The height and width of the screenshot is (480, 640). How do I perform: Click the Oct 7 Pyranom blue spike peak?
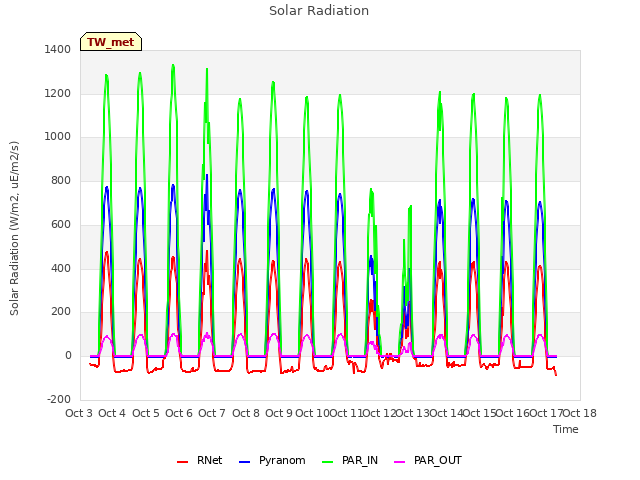(207, 176)
